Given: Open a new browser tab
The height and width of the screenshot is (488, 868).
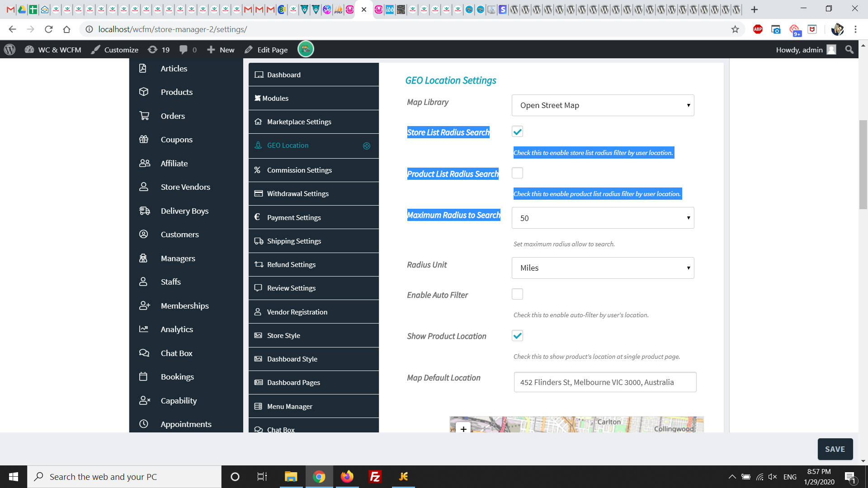Looking at the screenshot, I should tap(754, 9).
